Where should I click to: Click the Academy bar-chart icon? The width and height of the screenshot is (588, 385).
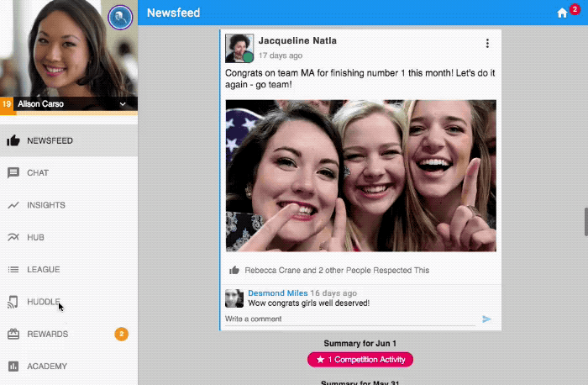coord(13,367)
